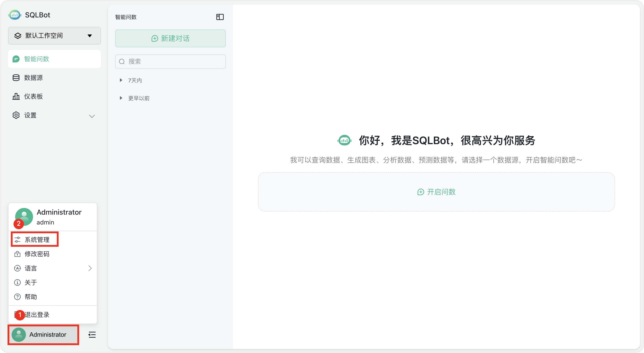Choose 修改密码 menu entry

[x=37, y=254]
